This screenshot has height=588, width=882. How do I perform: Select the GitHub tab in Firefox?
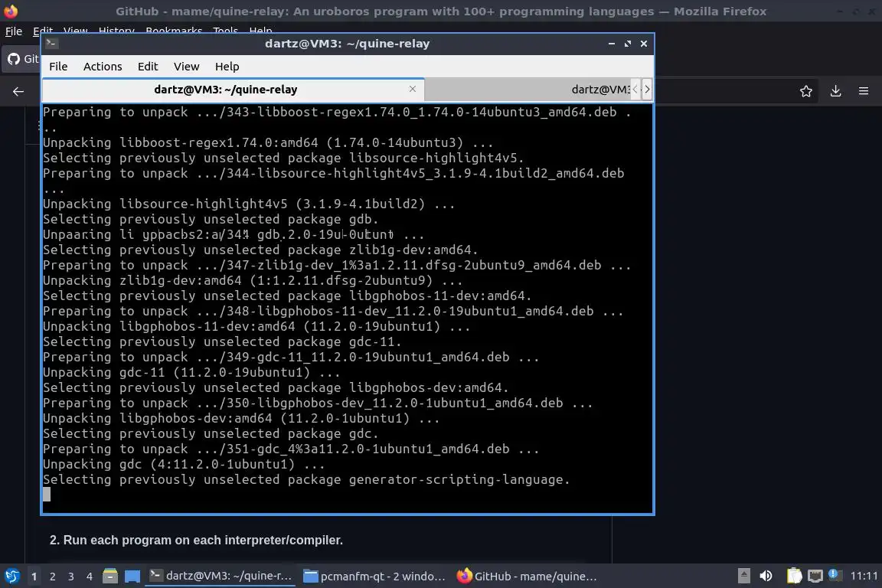click(22, 59)
